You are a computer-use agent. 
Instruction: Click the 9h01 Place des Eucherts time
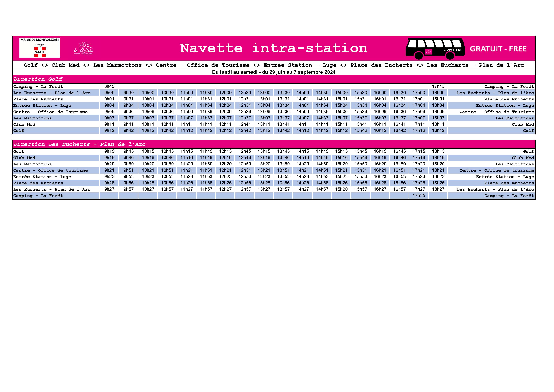[109, 99]
